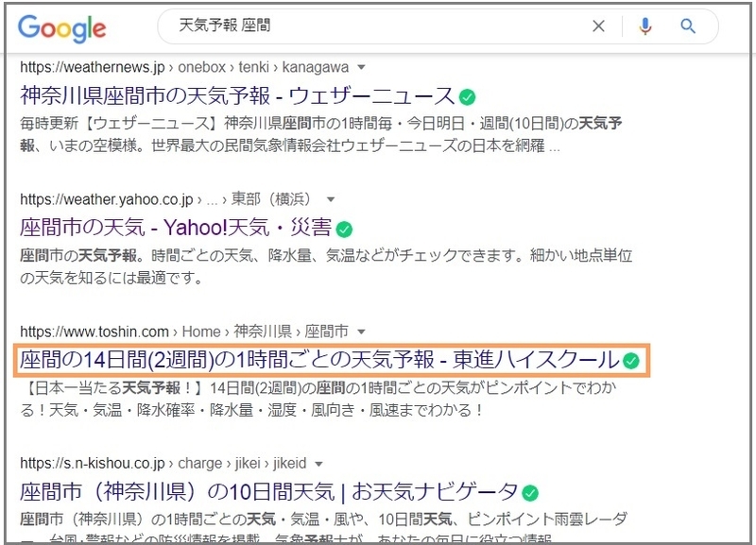Click the magnifier search icon
This screenshot has height=545, width=756.
[688, 26]
